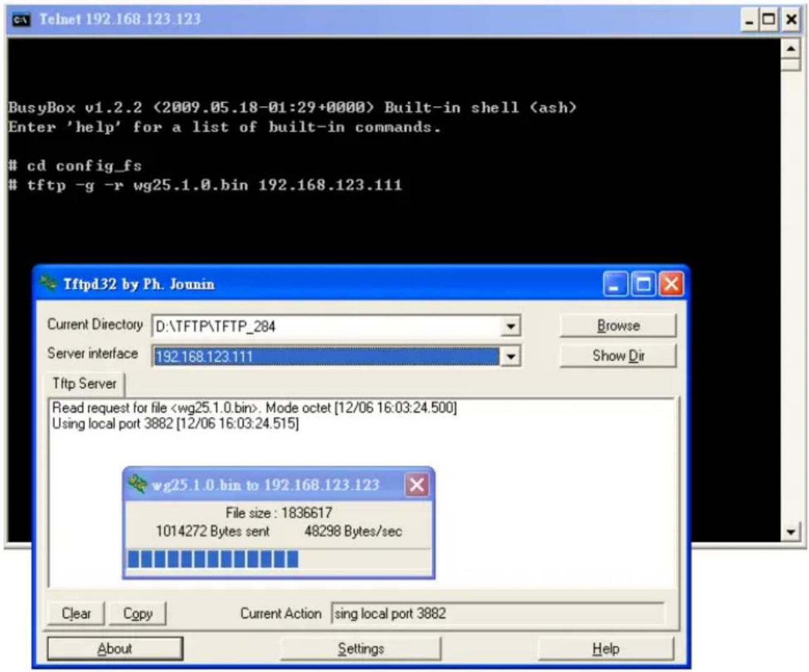Screen dimensions: 809x672
Task: Click the 'wg25.1.0.bin to 192.168.123.123' popup title
Action: pyautogui.click(x=266, y=485)
